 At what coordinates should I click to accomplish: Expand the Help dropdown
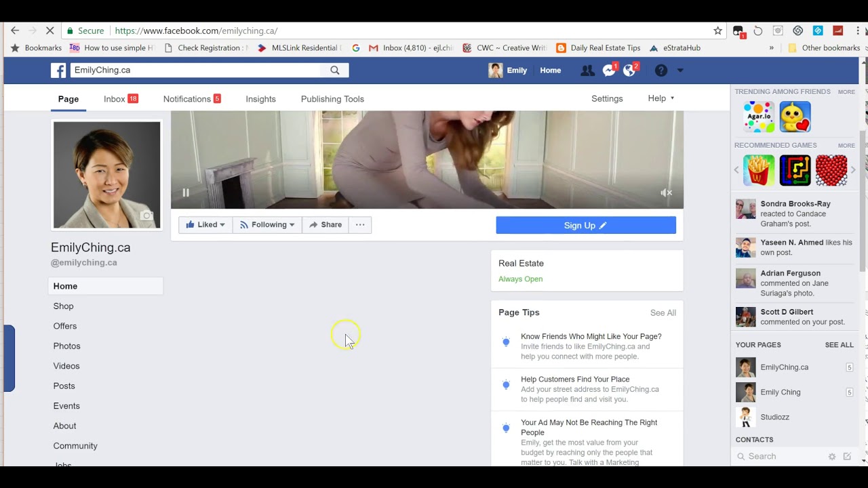[x=661, y=98]
